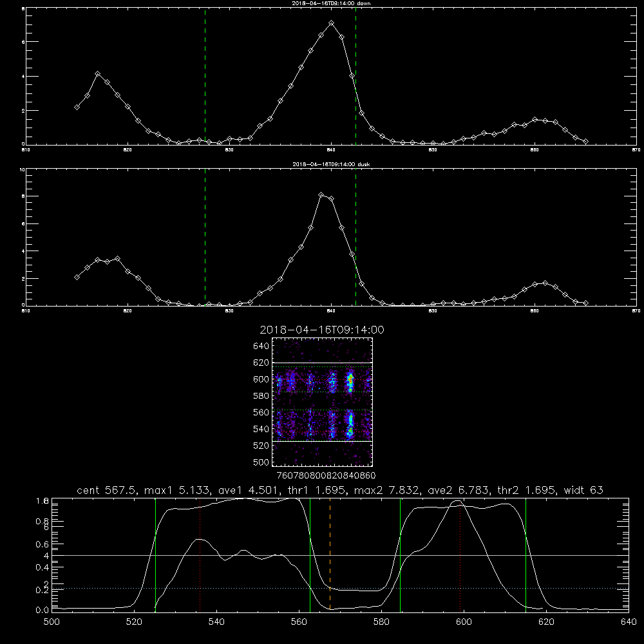The width and height of the screenshot is (644, 644).
Task: Click the '580' label on bottom plot x-axis
Action: [x=381, y=622]
